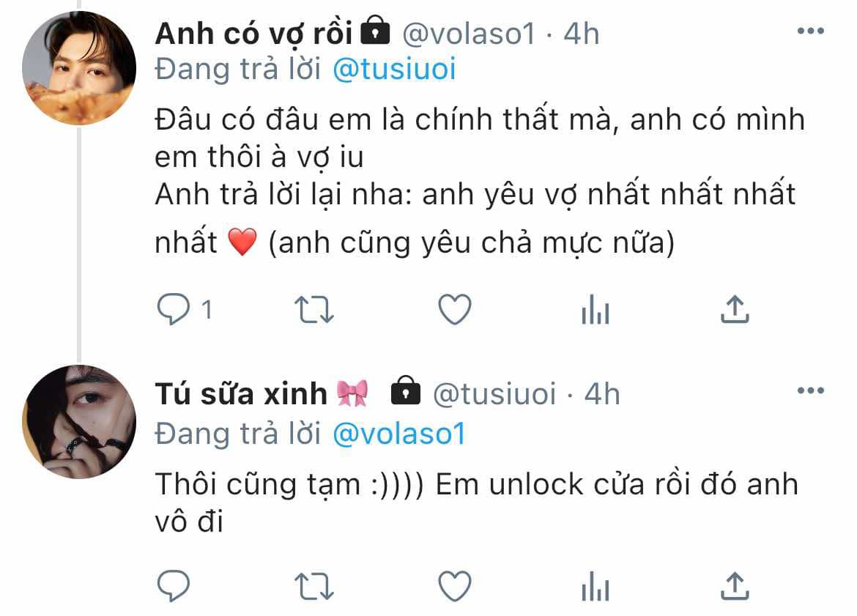Open the profile name Tú sữa xinh
Viewport: 857px width, 616px height.
(x=241, y=393)
